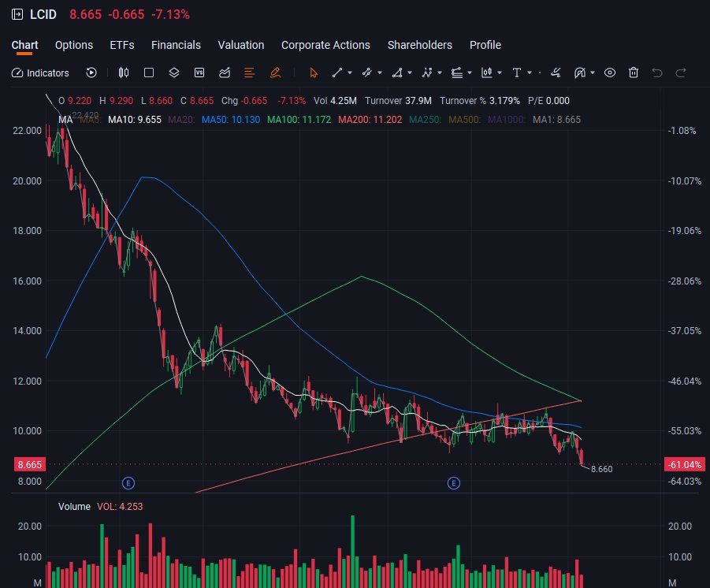
Task: Expand the magnet snap dropdown arrow
Action: tap(593, 73)
